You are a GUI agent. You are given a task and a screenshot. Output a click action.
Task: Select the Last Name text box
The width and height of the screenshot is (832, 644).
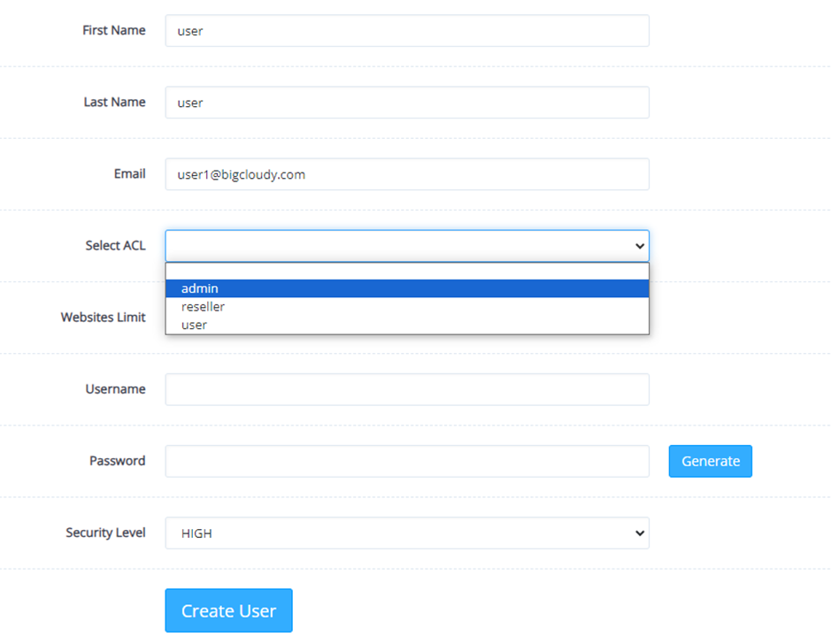[406, 102]
